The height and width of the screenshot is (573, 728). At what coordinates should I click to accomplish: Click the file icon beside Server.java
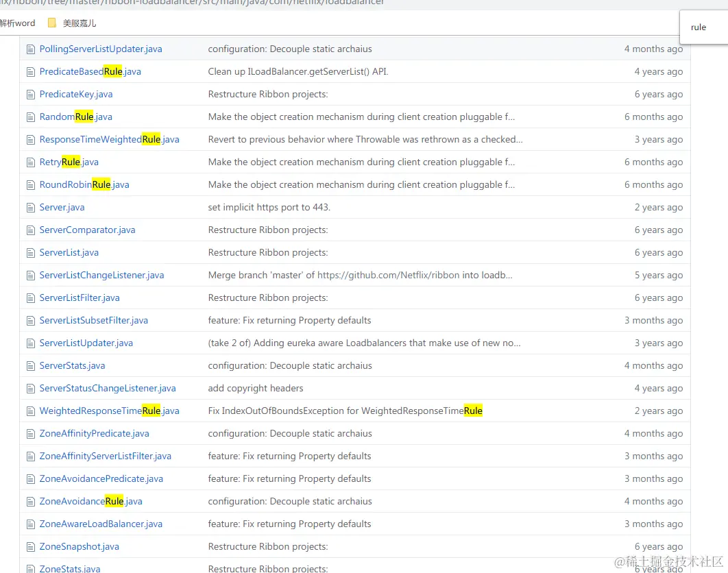tap(30, 206)
